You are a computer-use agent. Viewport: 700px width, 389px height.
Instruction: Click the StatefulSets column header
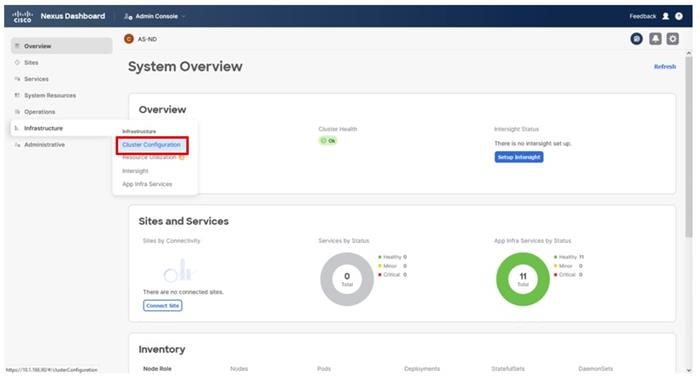[508, 369]
